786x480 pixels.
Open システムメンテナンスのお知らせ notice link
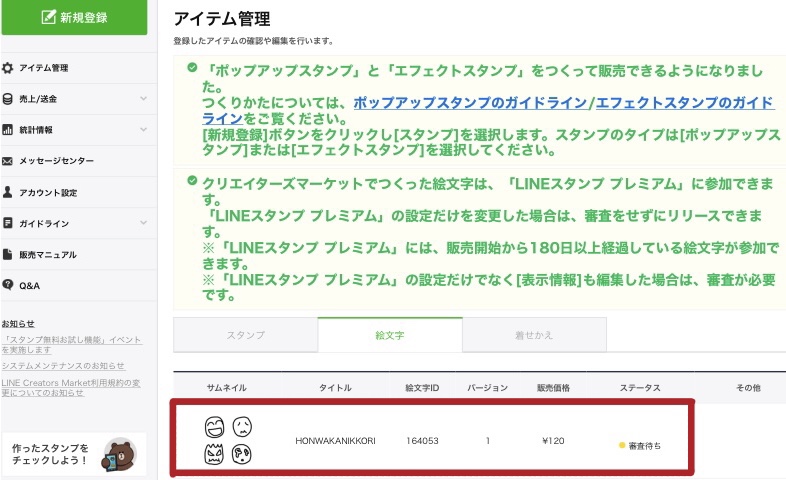tap(63, 366)
